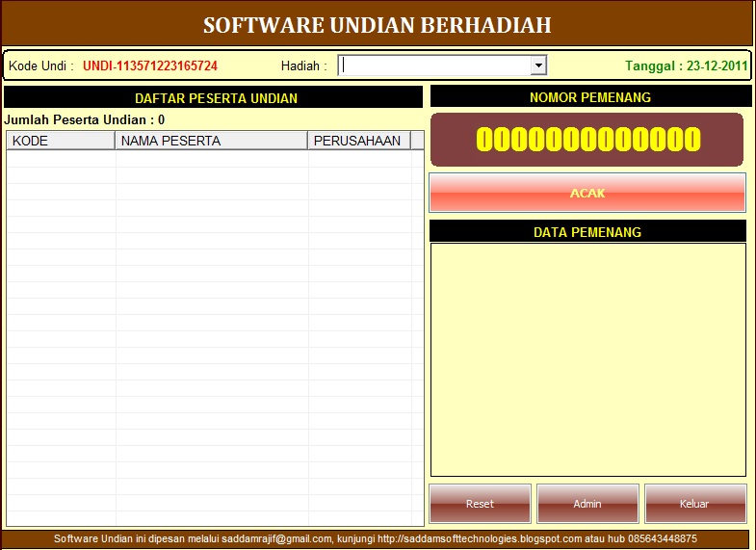
Task: Open the Admin panel button
Action: pos(587,504)
